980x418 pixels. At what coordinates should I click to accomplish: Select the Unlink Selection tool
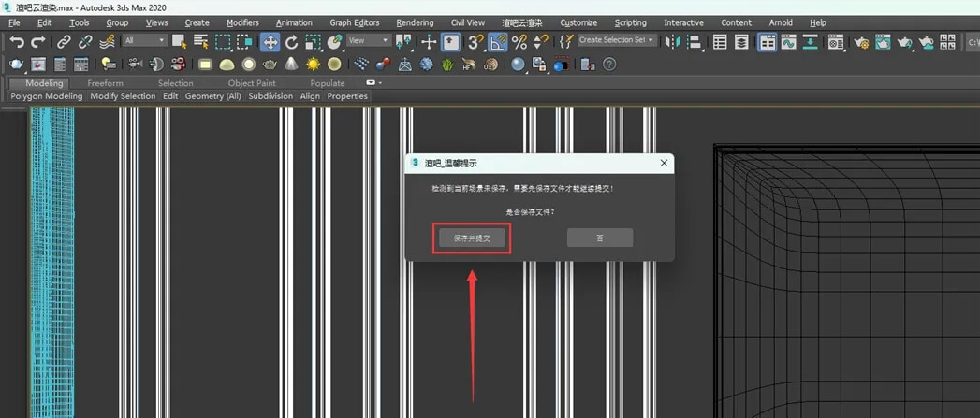coord(85,42)
